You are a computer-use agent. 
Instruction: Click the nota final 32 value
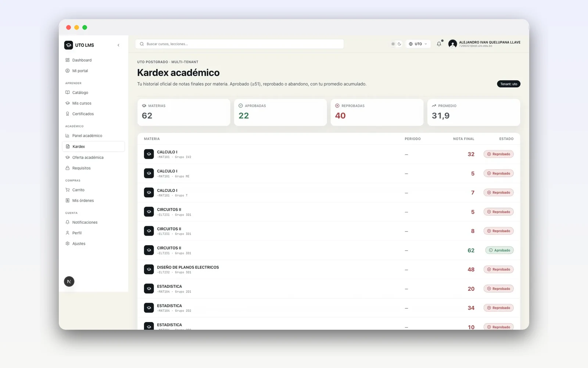471,154
